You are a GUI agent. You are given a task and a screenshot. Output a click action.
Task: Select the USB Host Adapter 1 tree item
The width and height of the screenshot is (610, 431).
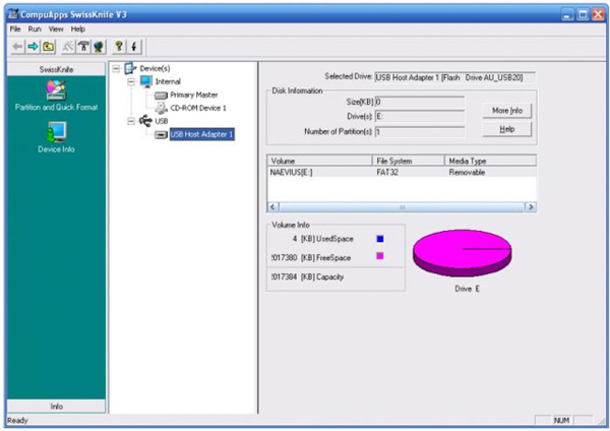click(x=202, y=135)
